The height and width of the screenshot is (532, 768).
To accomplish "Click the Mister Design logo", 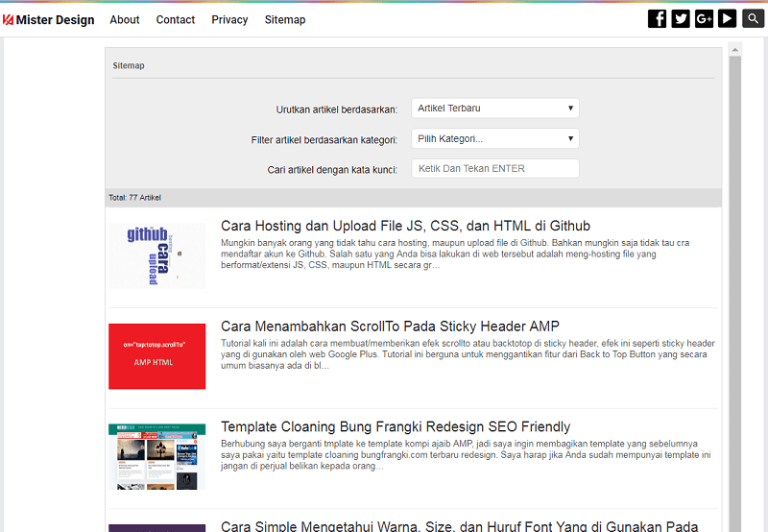I will [49, 19].
